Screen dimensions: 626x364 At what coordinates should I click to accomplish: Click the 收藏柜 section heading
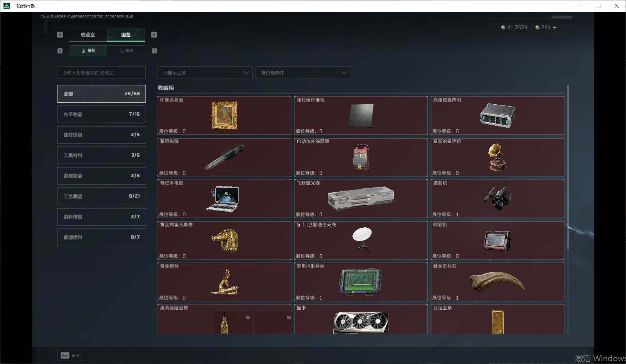166,88
